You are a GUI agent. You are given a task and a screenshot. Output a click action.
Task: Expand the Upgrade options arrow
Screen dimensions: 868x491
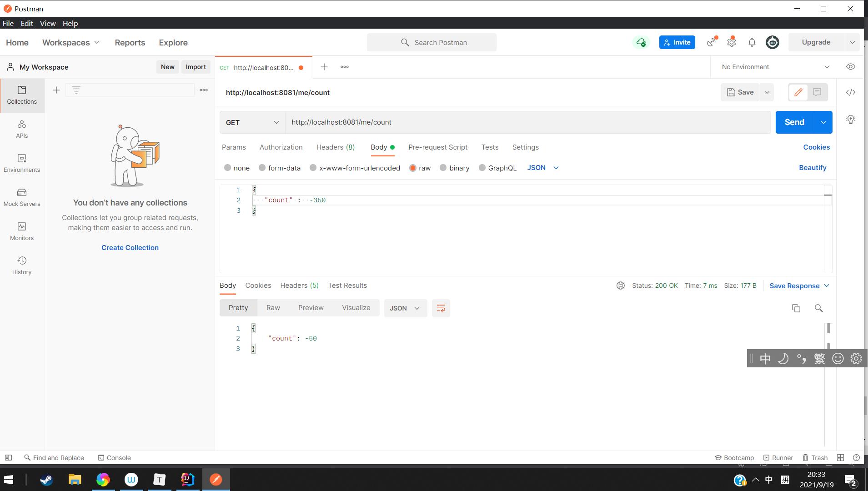(853, 42)
